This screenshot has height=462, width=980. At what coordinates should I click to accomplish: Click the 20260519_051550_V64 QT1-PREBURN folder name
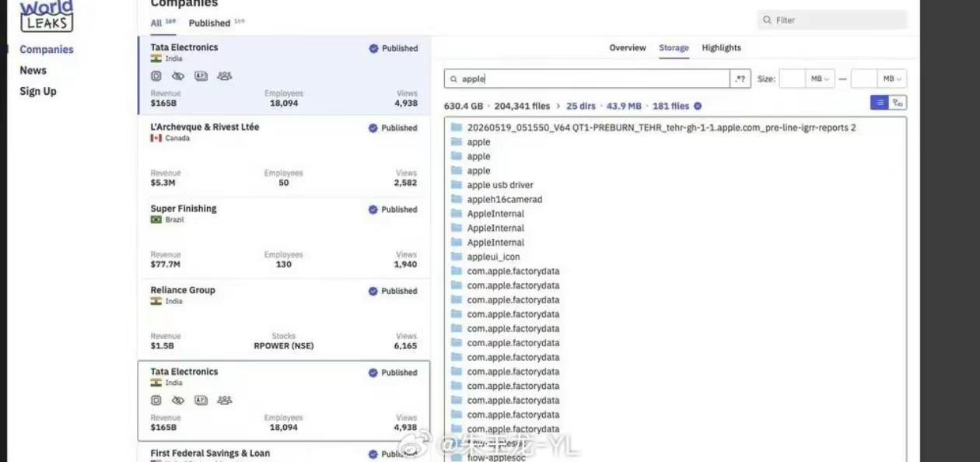[661, 128]
